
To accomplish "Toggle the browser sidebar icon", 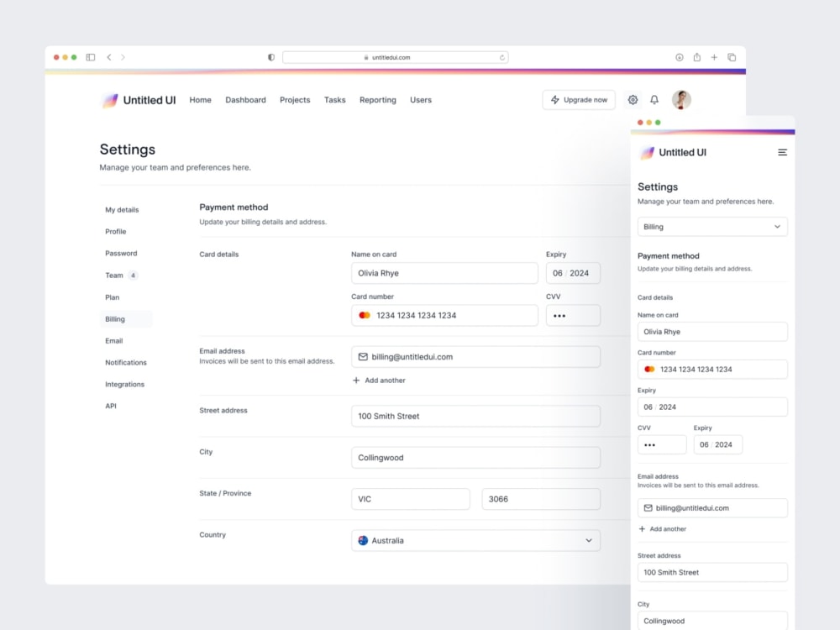I will coord(91,57).
